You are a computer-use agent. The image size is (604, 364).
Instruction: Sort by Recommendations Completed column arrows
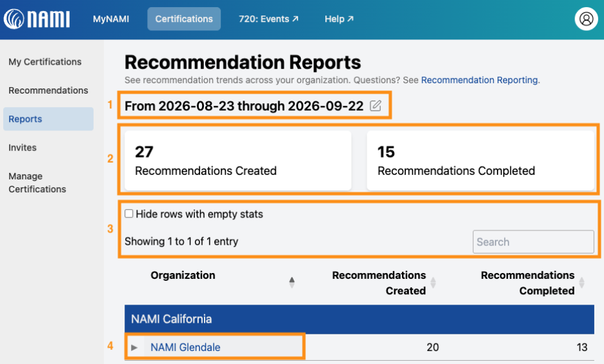581,282
